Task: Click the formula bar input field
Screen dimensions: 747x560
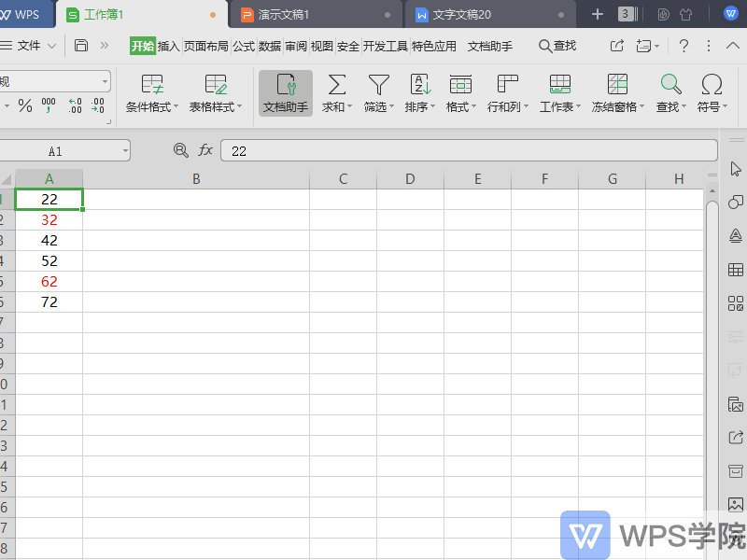Action: 467,150
